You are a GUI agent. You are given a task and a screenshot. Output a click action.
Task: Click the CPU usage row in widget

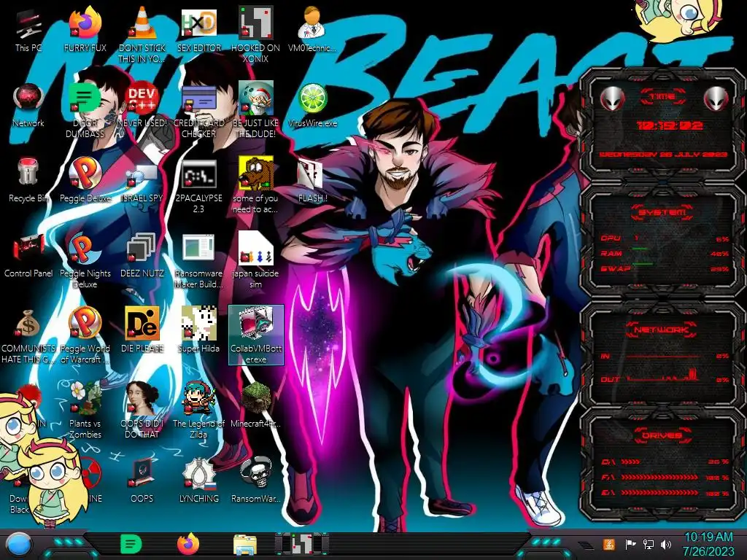[665, 238]
